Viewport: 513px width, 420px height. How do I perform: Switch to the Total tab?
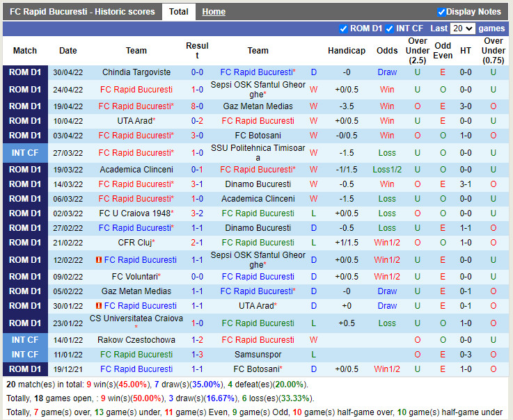pyautogui.click(x=178, y=12)
